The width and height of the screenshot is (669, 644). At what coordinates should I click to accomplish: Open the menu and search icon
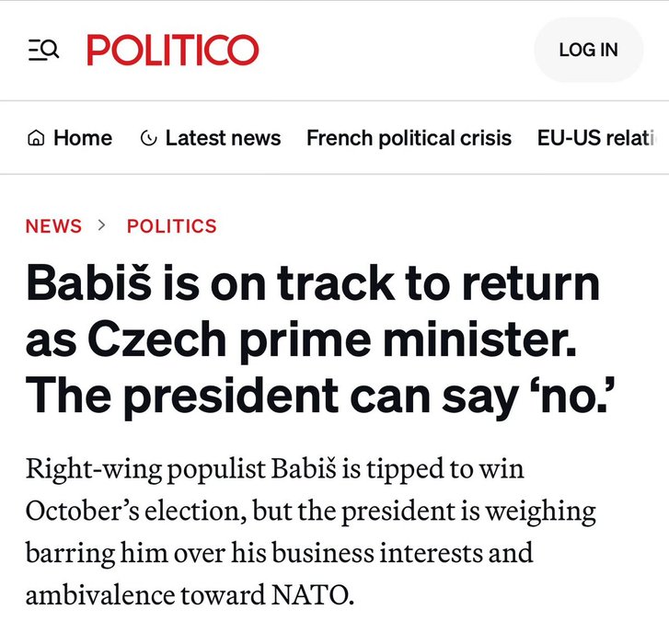[43, 50]
